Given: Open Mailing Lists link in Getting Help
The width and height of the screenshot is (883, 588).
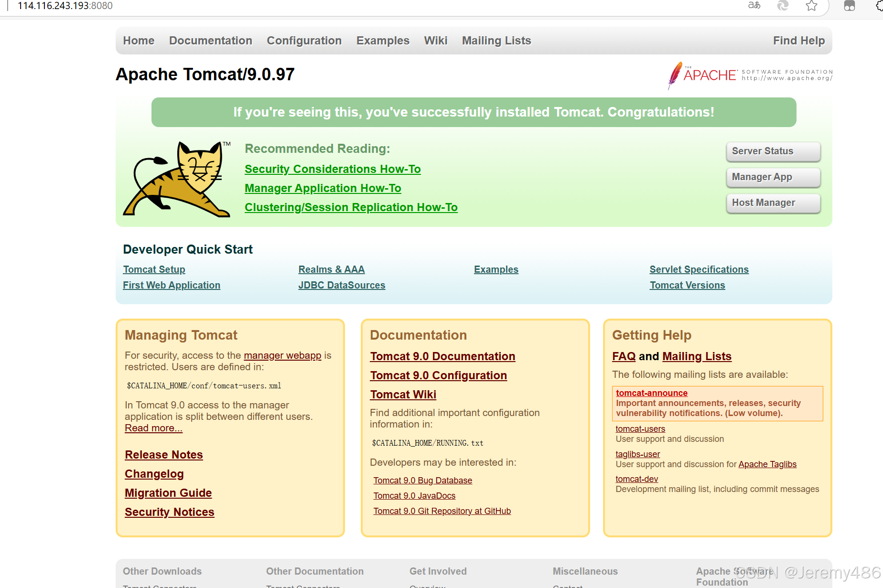Looking at the screenshot, I should pyautogui.click(x=697, y=356).
